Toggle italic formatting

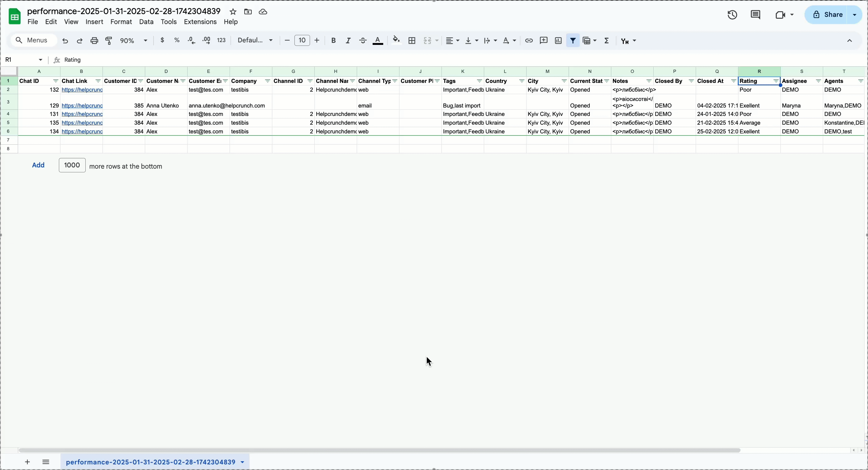click(x=348, y=41)
